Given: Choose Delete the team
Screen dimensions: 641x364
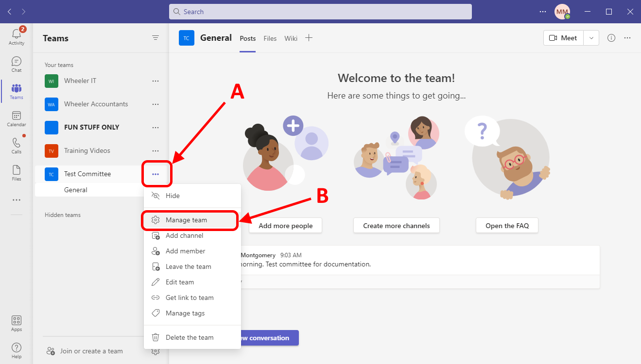Looking at the screenshot, I should tap(192, 337).
